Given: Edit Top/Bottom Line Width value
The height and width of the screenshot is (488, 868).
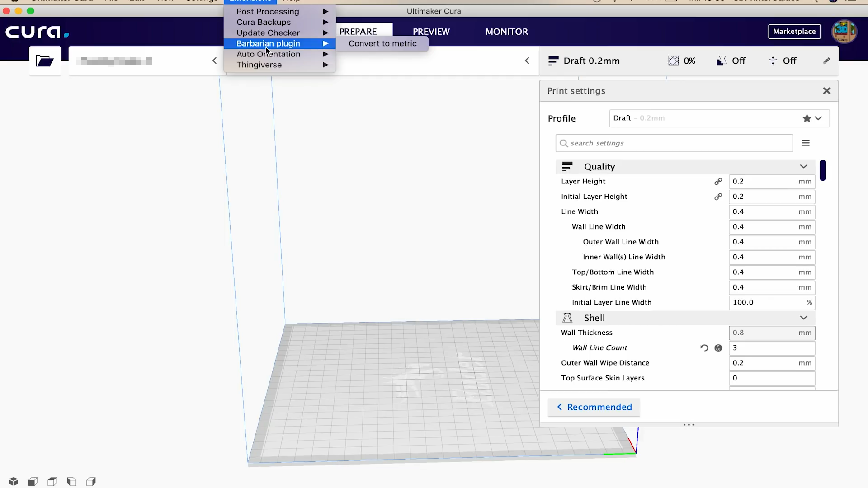Looking at the screenshot, I should 772,272.
